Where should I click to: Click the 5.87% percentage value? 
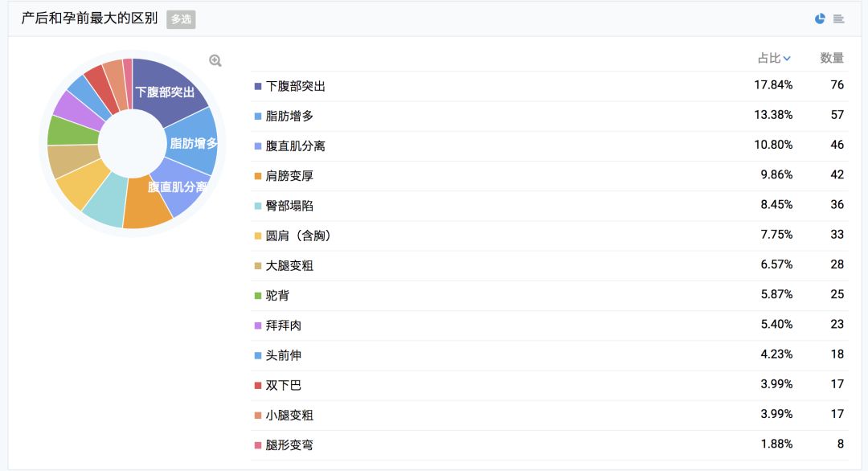point(776,294)
